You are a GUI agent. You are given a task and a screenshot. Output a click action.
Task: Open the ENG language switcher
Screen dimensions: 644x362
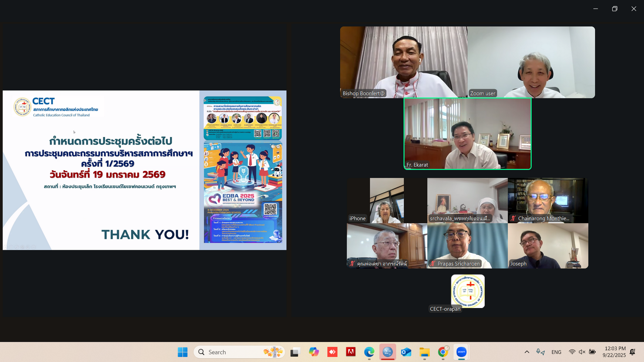pos(556,352)
